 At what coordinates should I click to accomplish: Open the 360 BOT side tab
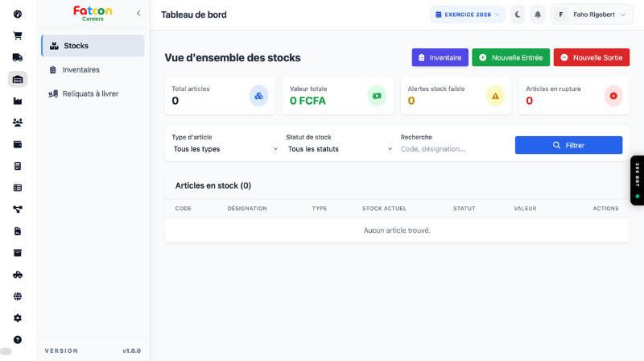(638, 180)
